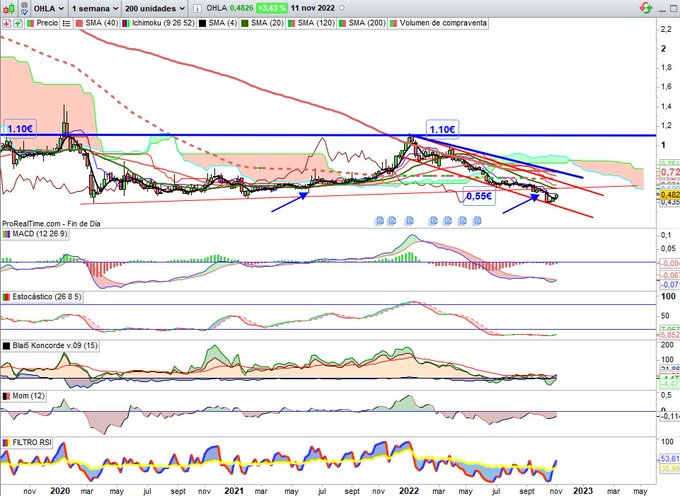Click the Estocástico indicator color icon

[x=6, y=297]
